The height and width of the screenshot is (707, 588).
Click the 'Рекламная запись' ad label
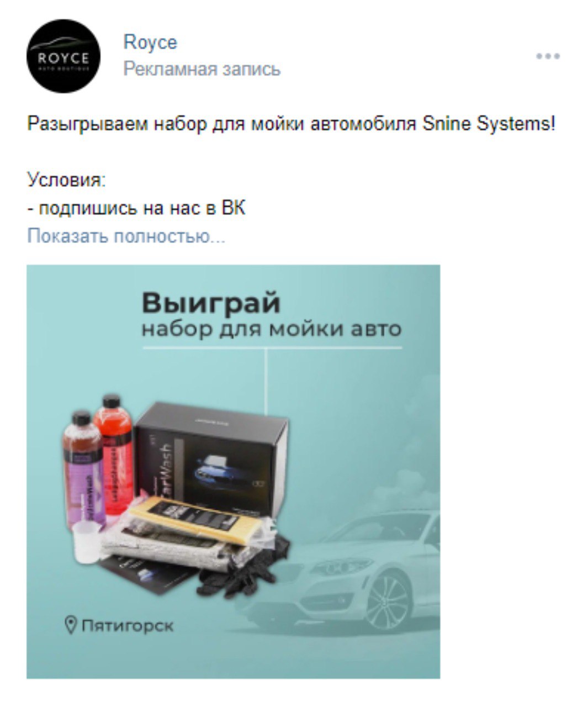coord(202,69)
